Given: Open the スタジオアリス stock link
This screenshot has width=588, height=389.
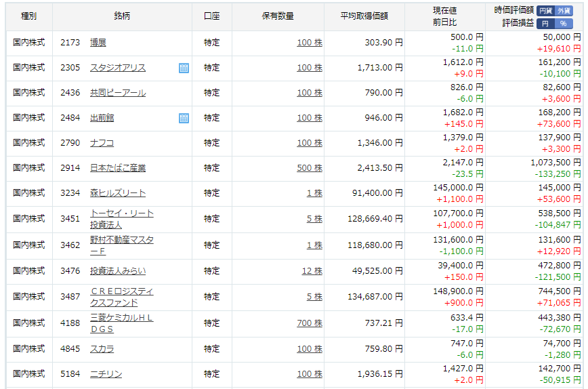Looking at the screenshot, I should click(x=118, y=68).
